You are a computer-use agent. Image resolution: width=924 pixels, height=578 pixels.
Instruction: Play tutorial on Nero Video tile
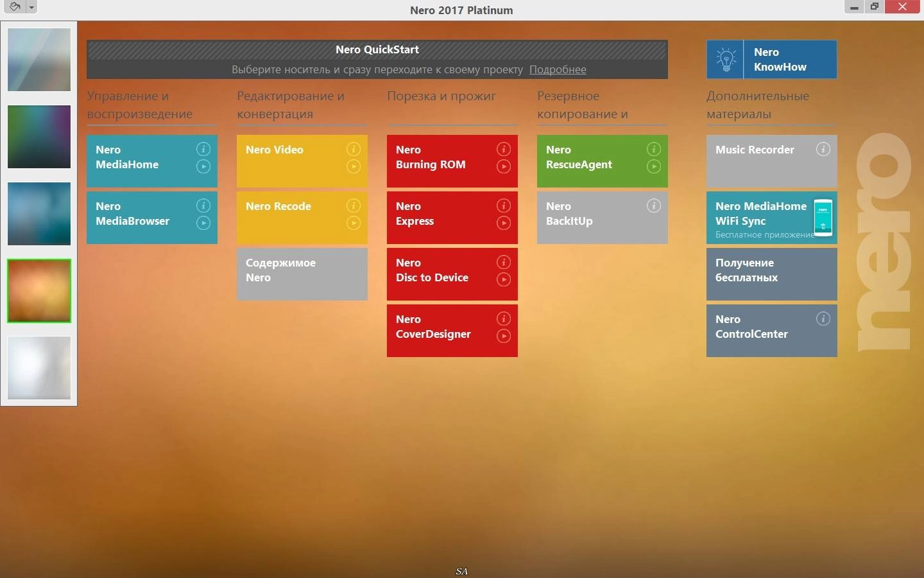pyautogui.click(x=354, y=166)
